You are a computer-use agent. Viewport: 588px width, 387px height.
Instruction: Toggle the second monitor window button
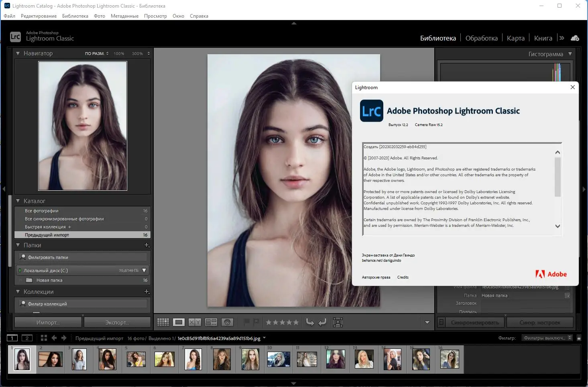pos(27,338)
